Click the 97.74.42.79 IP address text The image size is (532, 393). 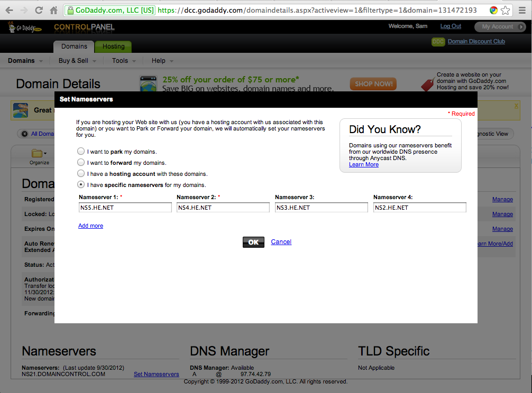tap(256, 374)
